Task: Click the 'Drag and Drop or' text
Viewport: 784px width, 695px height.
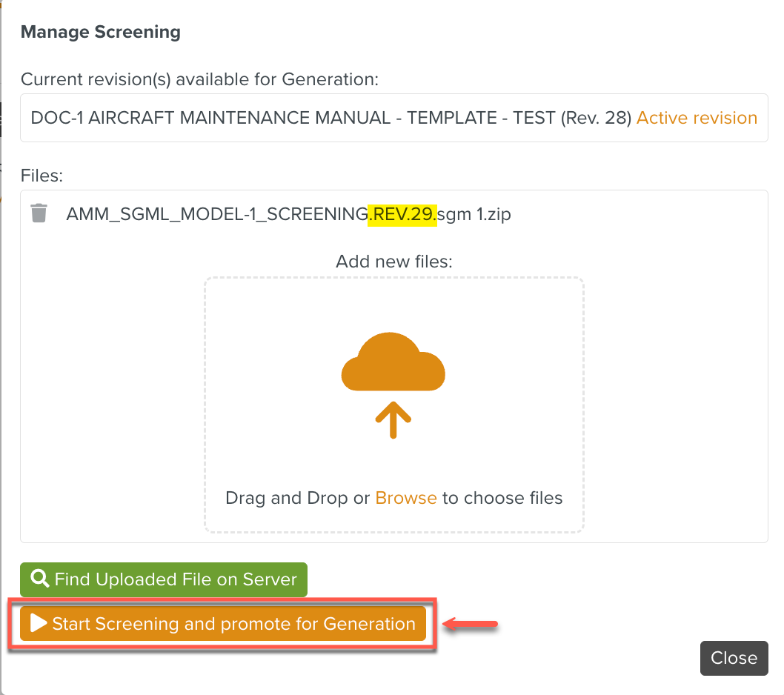Action: pyautogui.click(x=298, y=498)
